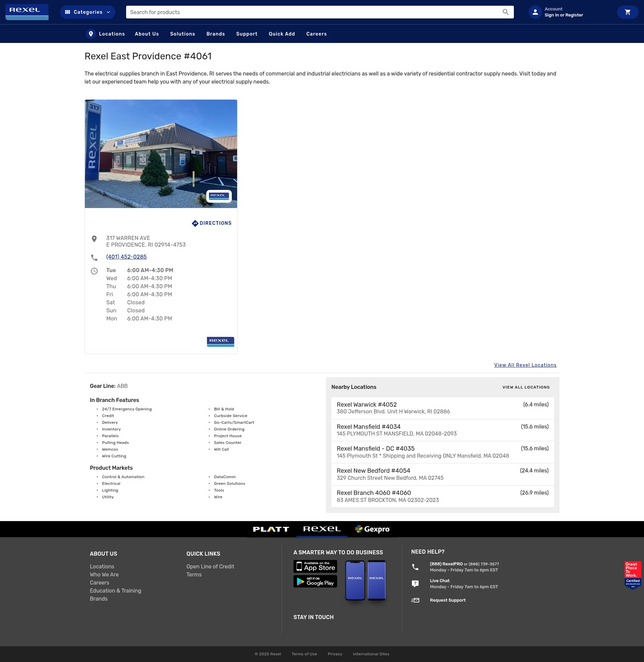Switch to the Gexpro brand tab
644x662 pixels.
(372, 529)
